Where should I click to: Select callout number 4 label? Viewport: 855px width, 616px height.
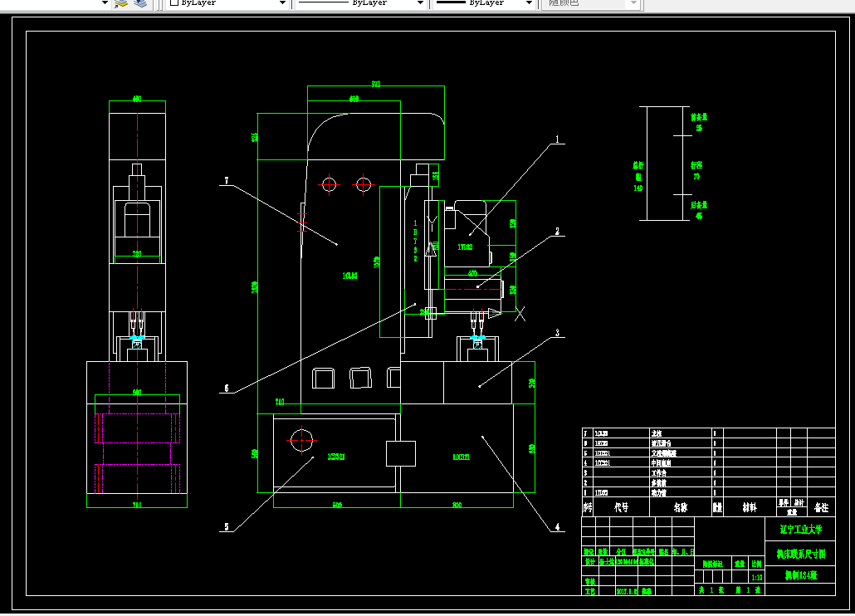(557, 526)
